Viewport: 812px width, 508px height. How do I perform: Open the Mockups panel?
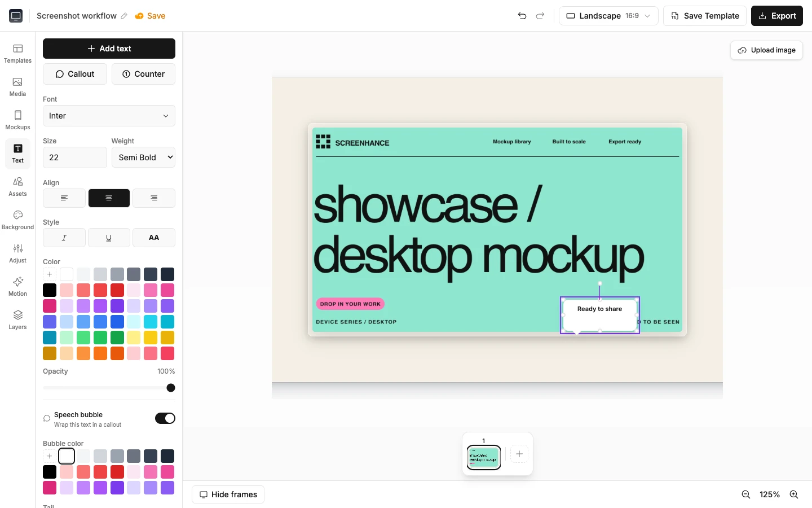tap(17, 120)
